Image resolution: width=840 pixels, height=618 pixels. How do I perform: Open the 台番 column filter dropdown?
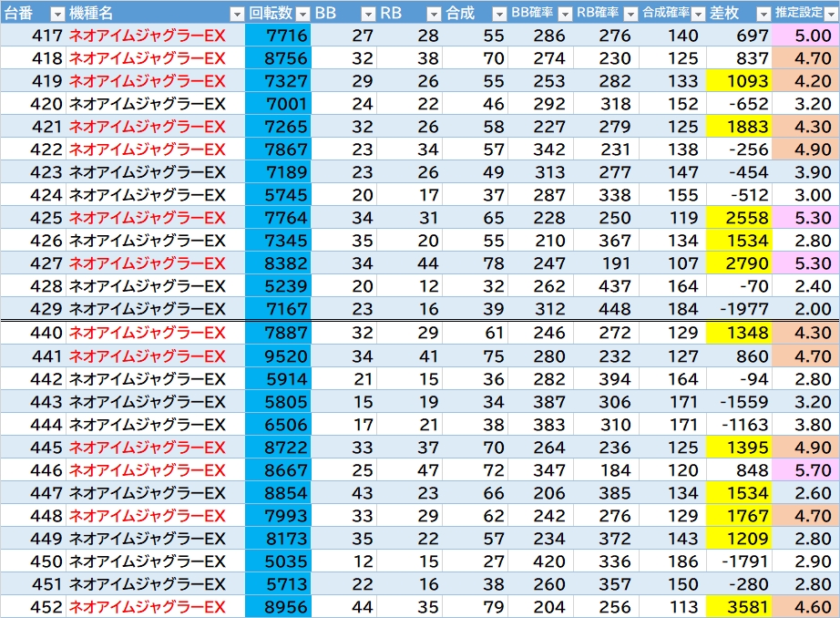(56, 14)
